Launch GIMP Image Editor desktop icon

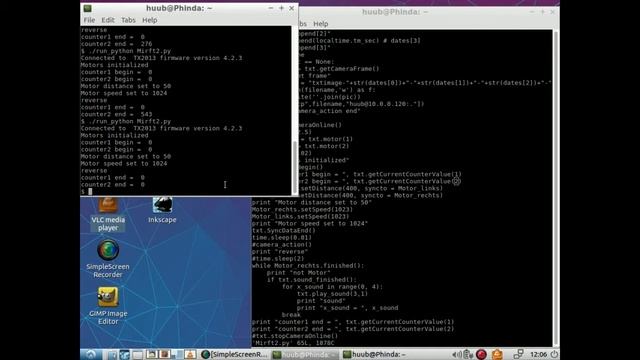(x=108, y=306)
